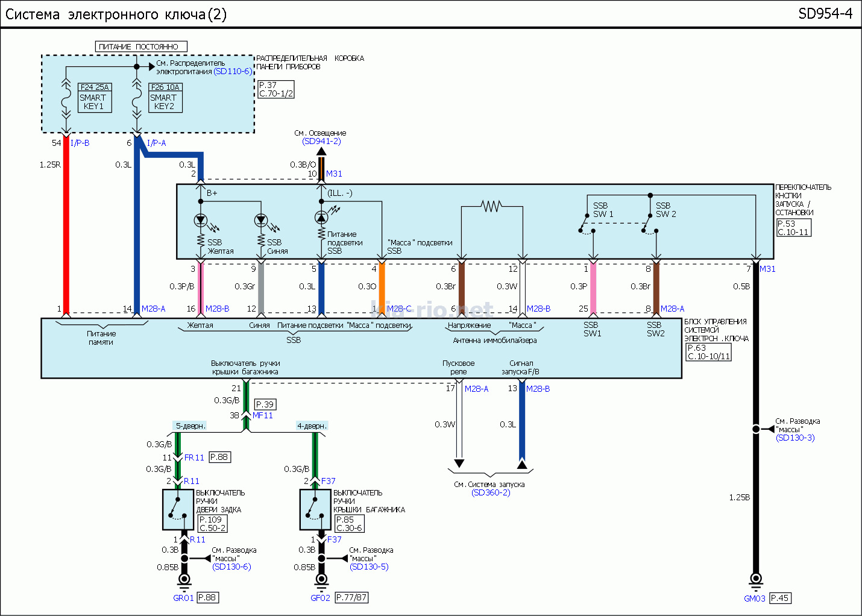862x616 pixels.
Task: Click the I/P-A connector label
Action: (x=156, y=143)
